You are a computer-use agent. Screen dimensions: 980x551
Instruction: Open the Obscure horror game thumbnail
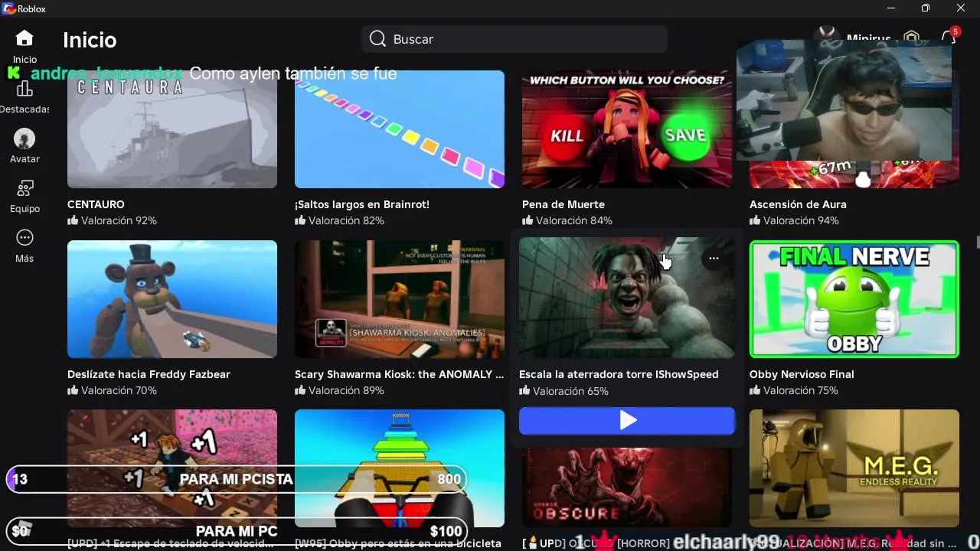click(x=627, y=487)
